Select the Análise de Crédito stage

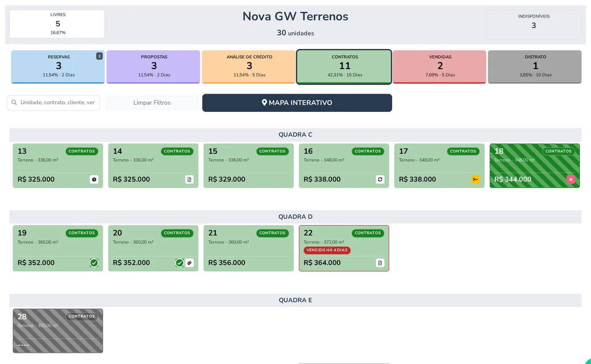pyautogui.click(x=249, y=67)
